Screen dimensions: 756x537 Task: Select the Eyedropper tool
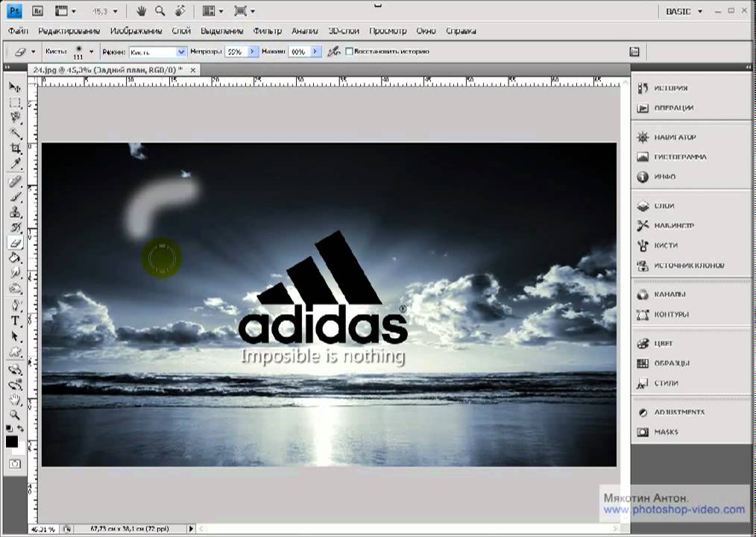coord(15,164)
